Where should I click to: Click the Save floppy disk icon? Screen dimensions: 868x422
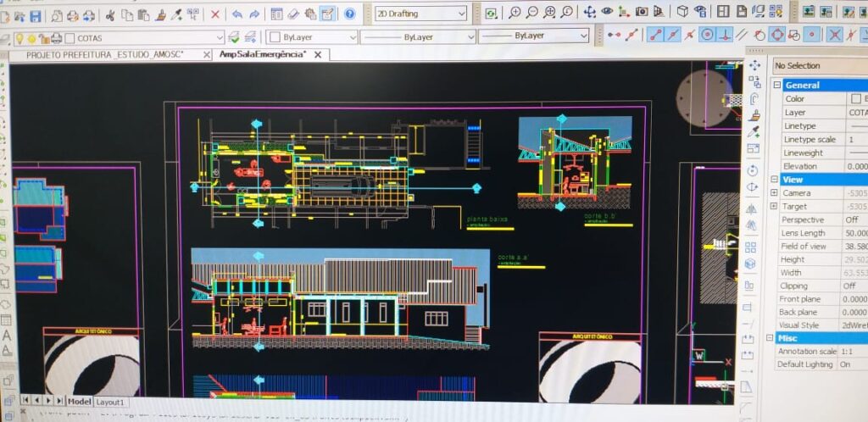coord(35,15)
